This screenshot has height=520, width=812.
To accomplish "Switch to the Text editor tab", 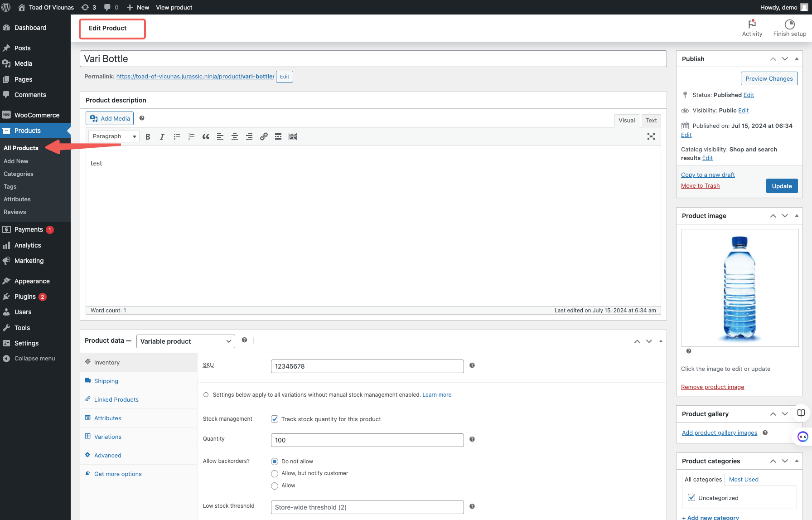I will click(x=651, y=120).
